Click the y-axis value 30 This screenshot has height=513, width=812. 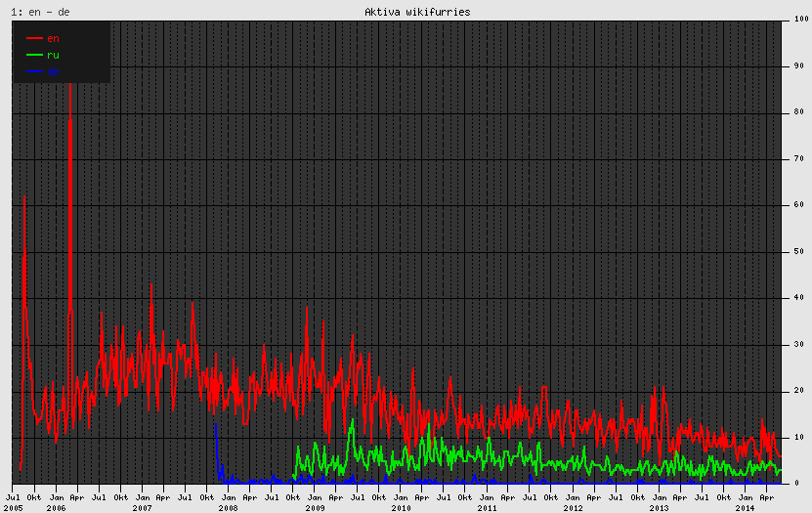[799, 344]
